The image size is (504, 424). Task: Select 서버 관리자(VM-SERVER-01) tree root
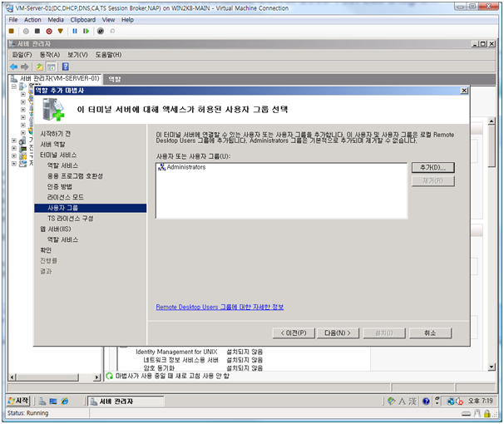(x=59, y=78)
